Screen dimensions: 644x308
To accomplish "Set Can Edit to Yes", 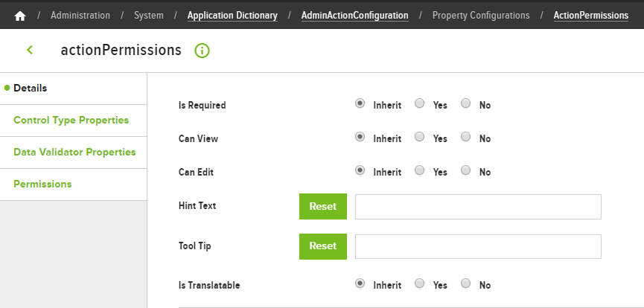I will 419,170.
